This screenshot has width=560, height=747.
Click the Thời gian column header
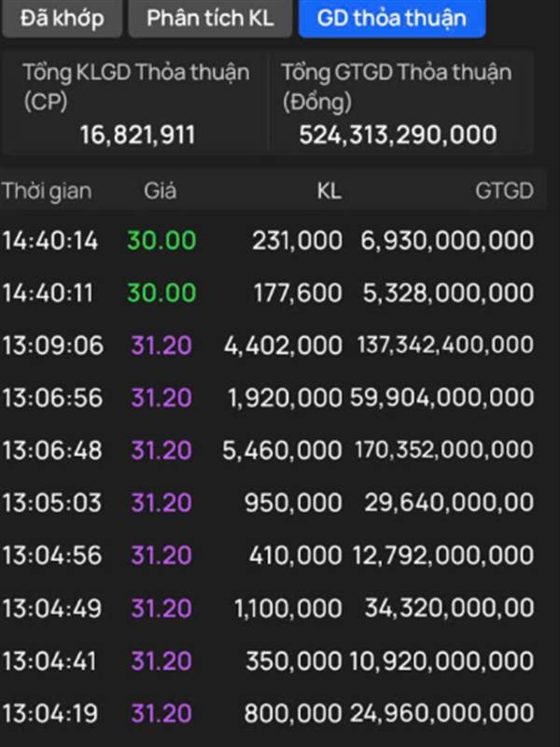coord(47,191)
